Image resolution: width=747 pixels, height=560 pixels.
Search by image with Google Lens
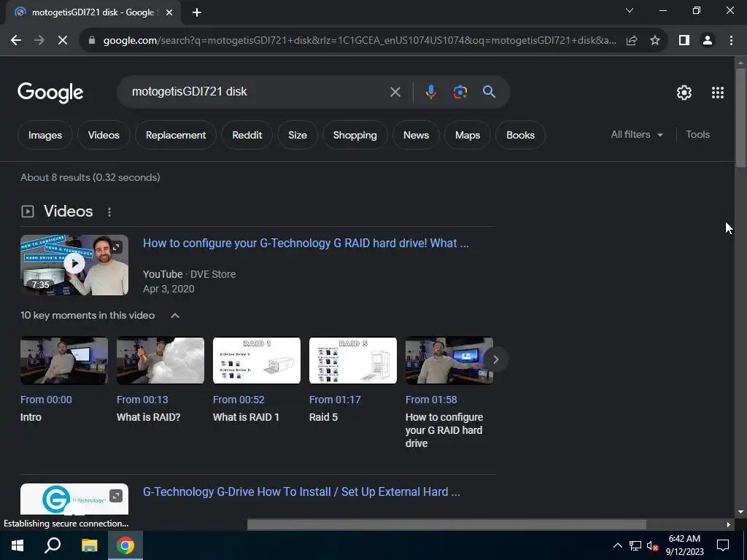[x=460, y=92]
